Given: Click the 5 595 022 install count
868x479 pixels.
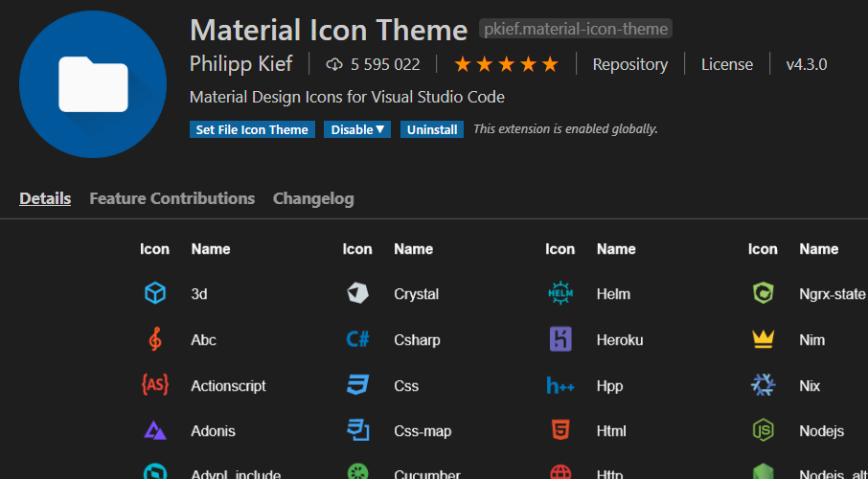Looking at the screenshot, I should [385, 65].
